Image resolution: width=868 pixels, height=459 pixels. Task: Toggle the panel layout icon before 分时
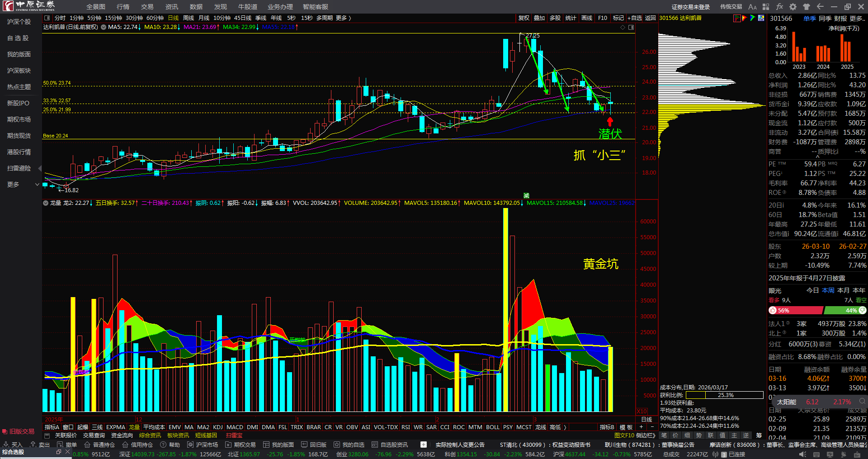point(47,18)
